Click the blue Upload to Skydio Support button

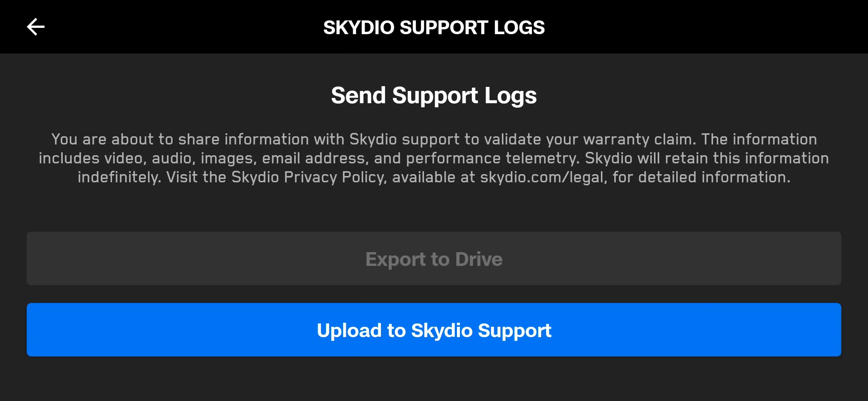click(x=434, y=330)
